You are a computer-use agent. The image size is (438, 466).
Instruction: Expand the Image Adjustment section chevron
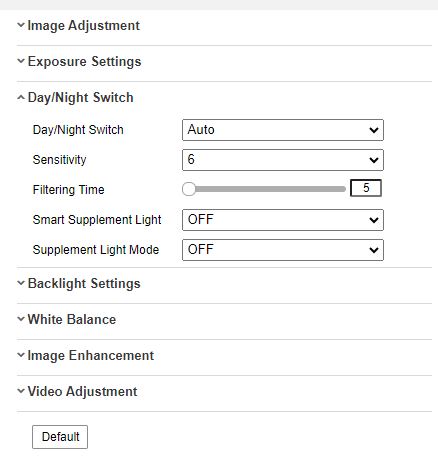tap(21, 25)
